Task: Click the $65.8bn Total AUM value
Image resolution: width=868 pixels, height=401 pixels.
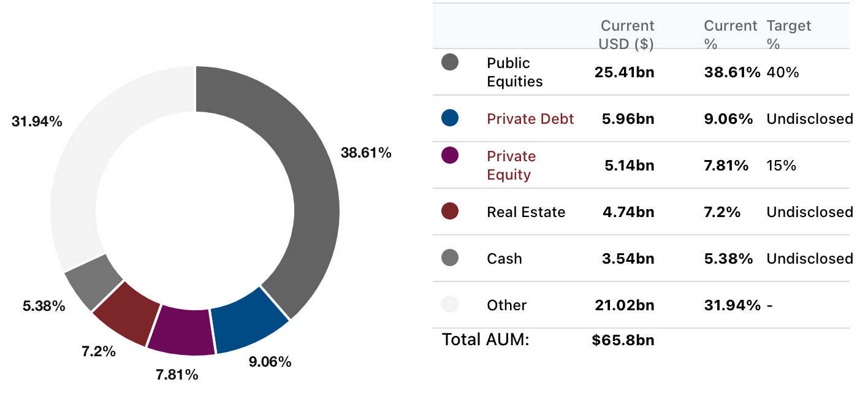Action: (x=623, y=340)
